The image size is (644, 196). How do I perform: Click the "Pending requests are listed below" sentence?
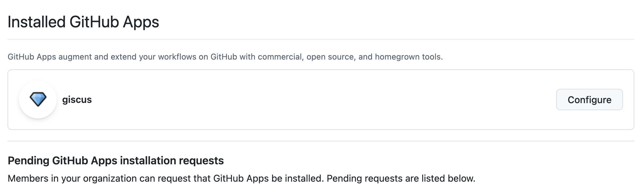coord(401,178)
